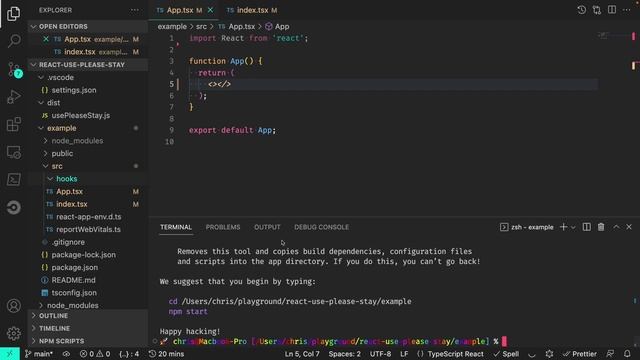Screen dimensions: 640x360
Task: Open Explorer views and more actions menu
Action: 135,10
